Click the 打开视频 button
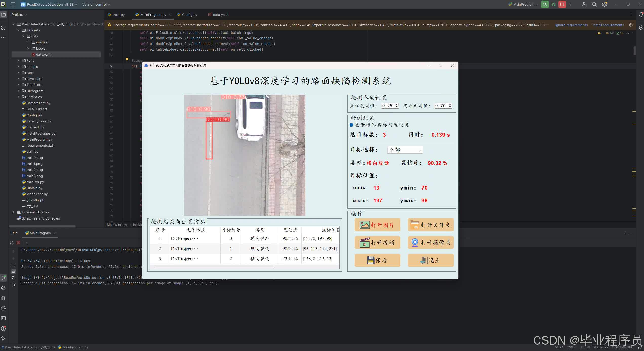The image size is (644, 351). [377, 243]
